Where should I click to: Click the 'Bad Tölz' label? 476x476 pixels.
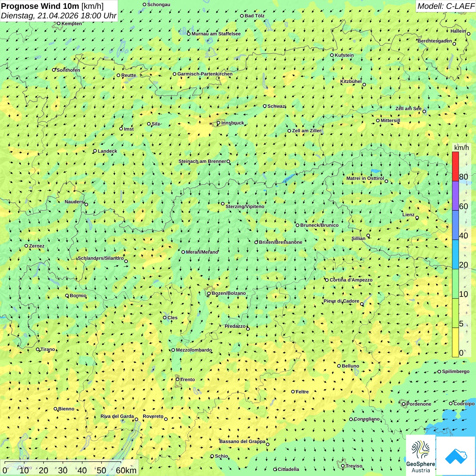[x=255, y=16]
